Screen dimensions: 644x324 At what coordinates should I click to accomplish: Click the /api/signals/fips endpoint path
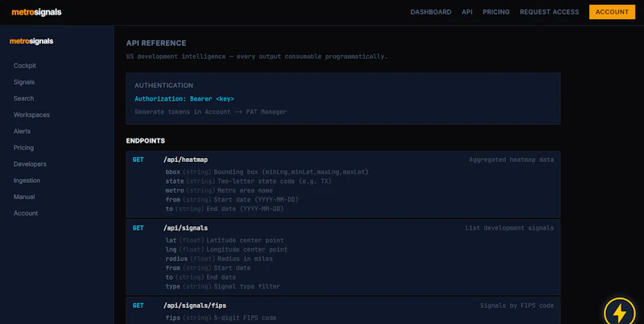pos(195,305)
